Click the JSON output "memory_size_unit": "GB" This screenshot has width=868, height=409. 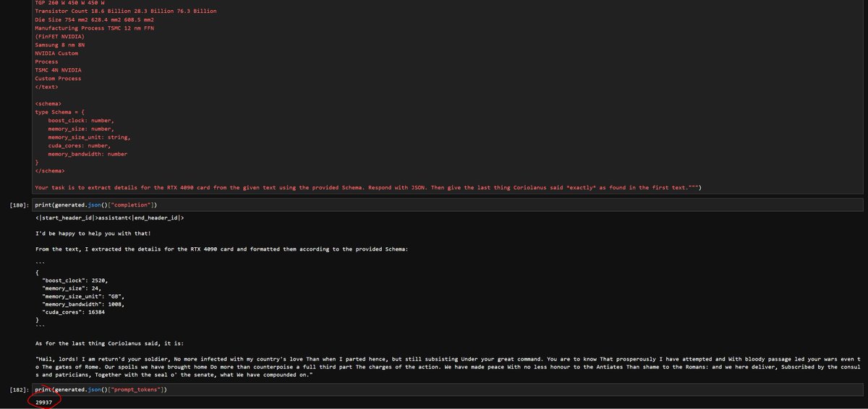click(x=84, y=296)
